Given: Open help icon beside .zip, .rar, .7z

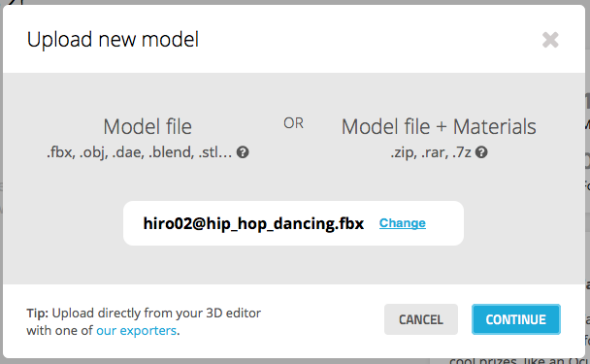Looking at the screenshot, I should coord(481,152).
